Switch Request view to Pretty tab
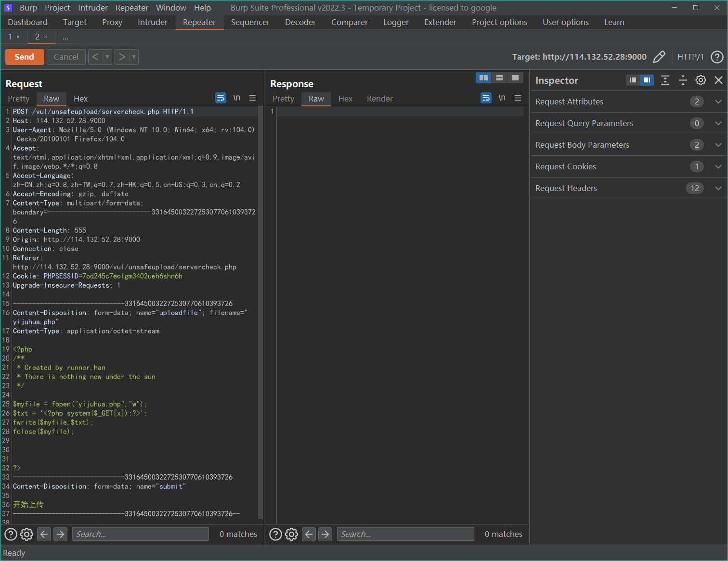728x561 pixels. pos(19,99)
